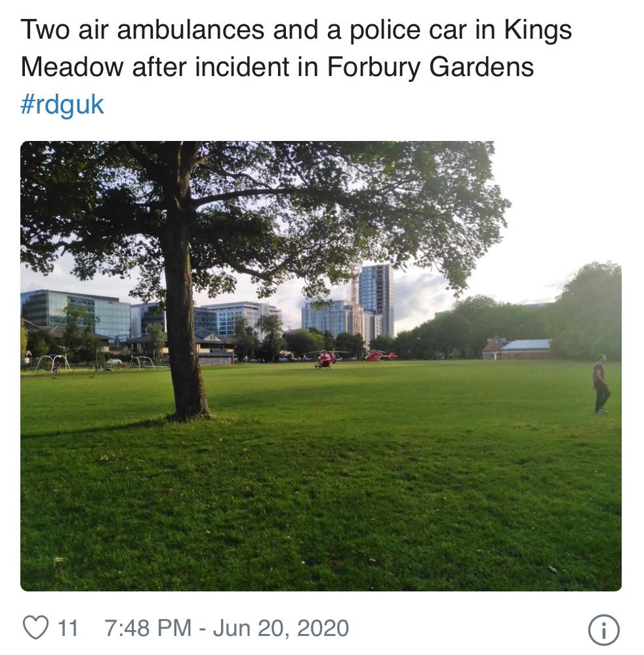
Task: Click the red brick building at right
Action: 518,349
